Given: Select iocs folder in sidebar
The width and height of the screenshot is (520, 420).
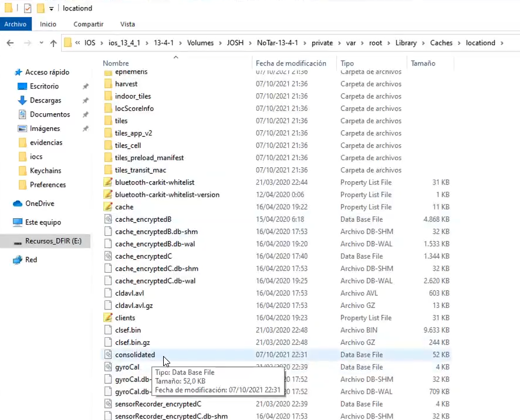Looking at the screenshot, I should point(36,157).
